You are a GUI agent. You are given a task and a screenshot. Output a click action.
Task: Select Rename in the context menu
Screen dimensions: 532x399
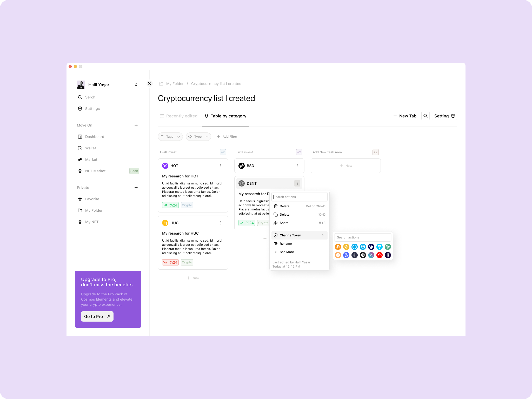[286, 243]
